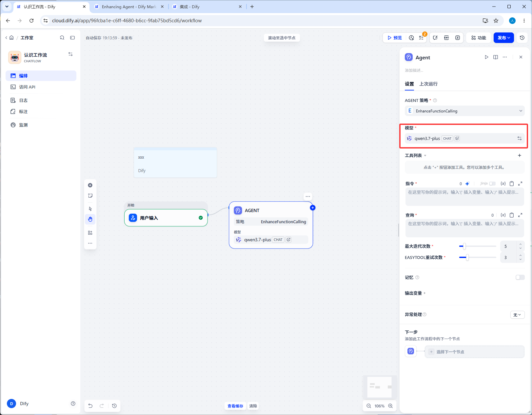The image size is (532, 415).
Task: Click 选择下一个节点 to add next node
Action: click(x=475, y=352)
